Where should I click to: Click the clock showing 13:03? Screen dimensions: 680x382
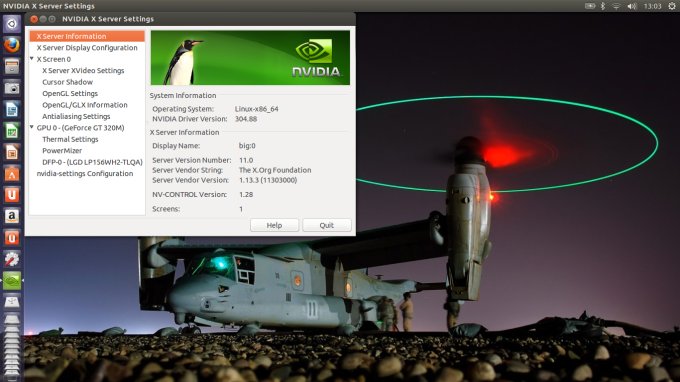[x=653, y=6]
